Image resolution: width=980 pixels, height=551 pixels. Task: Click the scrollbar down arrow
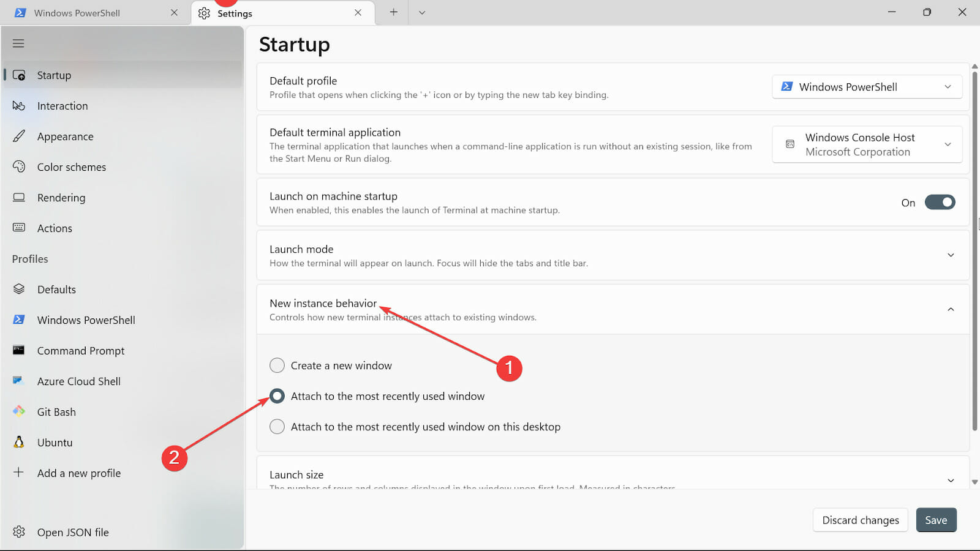point(974,482)
